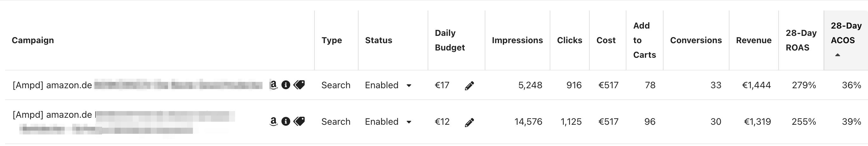Click tags icon in second campaign row
This screenshot has height=146, width=868.
click(x=299, y=121)
